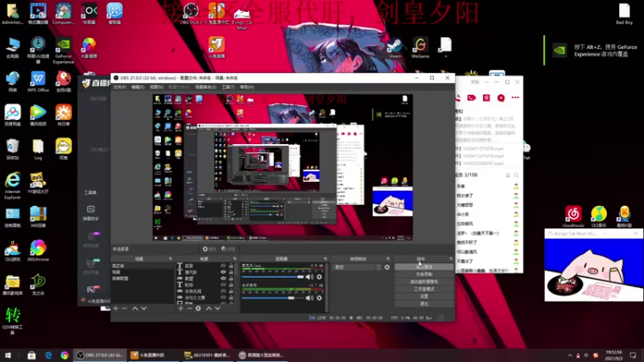This screenshot has height=362, width=644.
Task: Open scene transition properties gear
Action: click(387, 267)
